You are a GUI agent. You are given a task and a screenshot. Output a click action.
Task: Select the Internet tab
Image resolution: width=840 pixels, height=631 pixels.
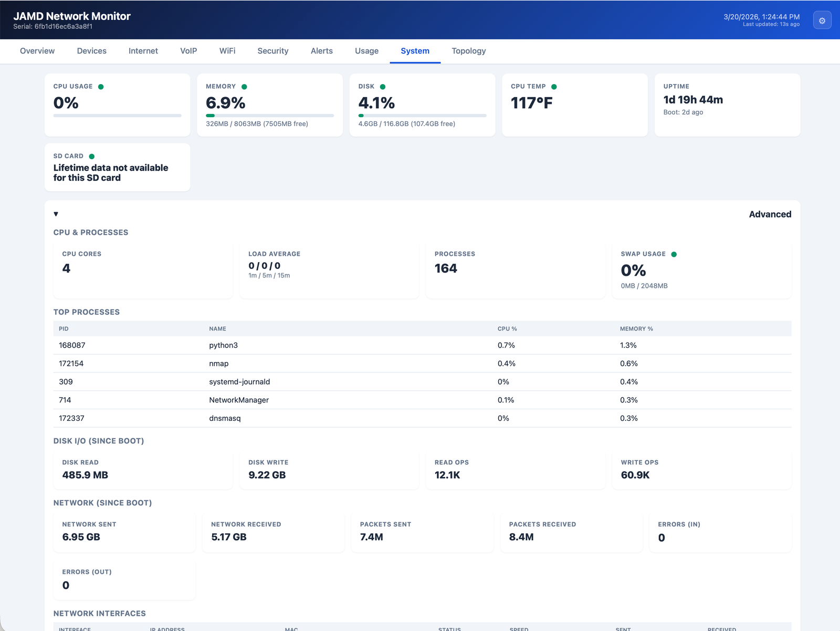[143, 51]
